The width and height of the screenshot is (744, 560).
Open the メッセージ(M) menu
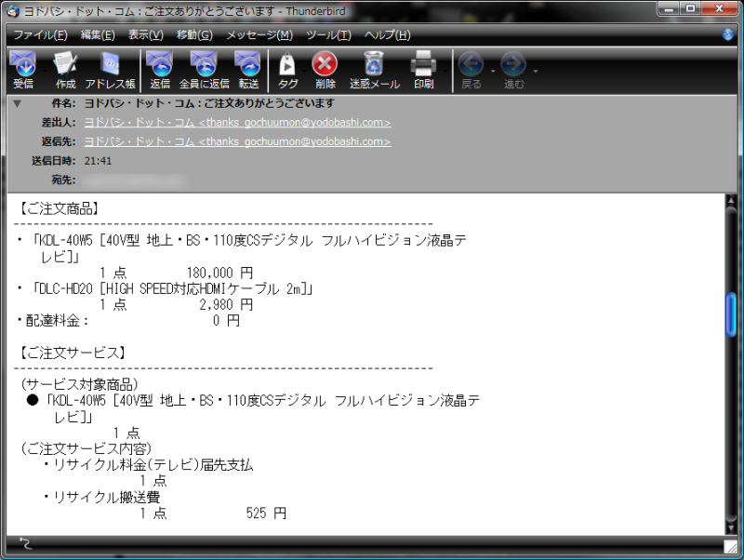click(x=259, y=35)
